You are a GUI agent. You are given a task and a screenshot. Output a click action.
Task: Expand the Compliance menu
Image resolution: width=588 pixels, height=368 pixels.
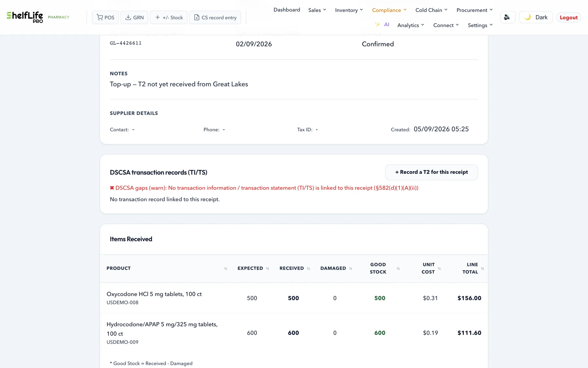click(x=389, y=10)
